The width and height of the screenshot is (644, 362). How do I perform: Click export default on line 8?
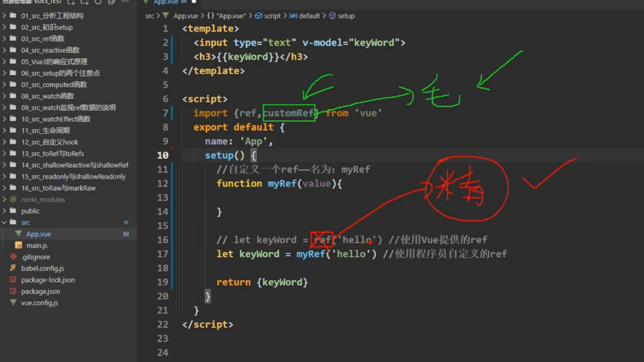click(234, 127)
